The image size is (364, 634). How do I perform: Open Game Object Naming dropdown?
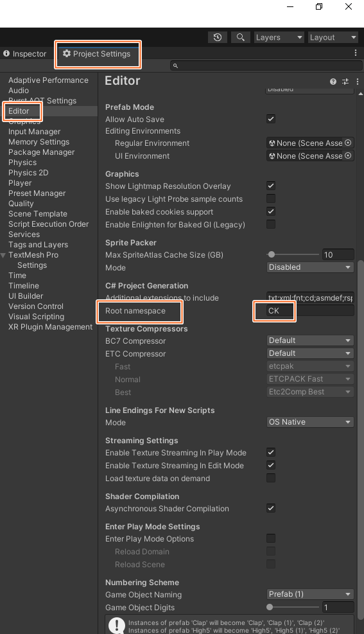[x=310, y=594]
